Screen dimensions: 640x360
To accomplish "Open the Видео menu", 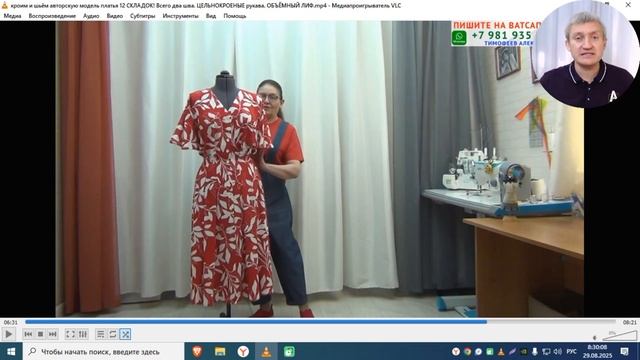I will click(115, 16).
